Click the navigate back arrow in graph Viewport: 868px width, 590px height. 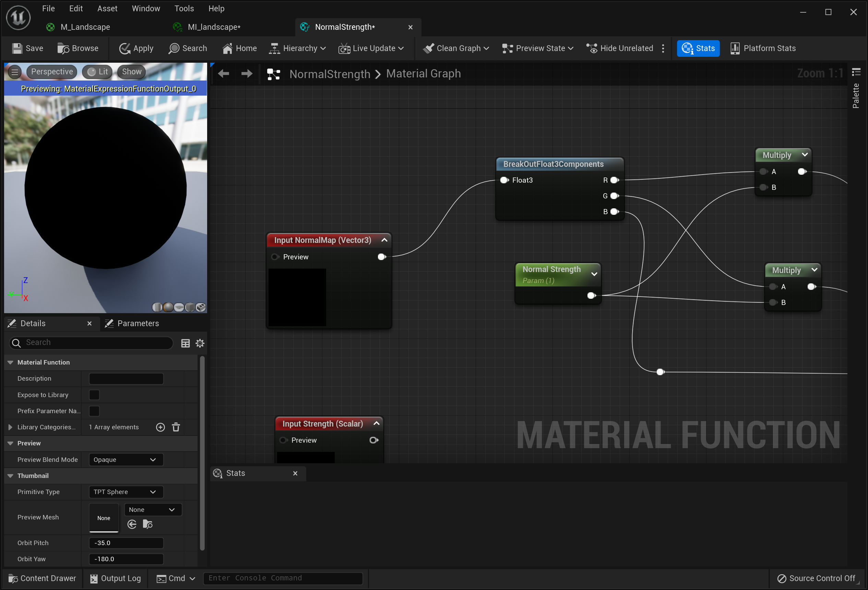(223, 74)
